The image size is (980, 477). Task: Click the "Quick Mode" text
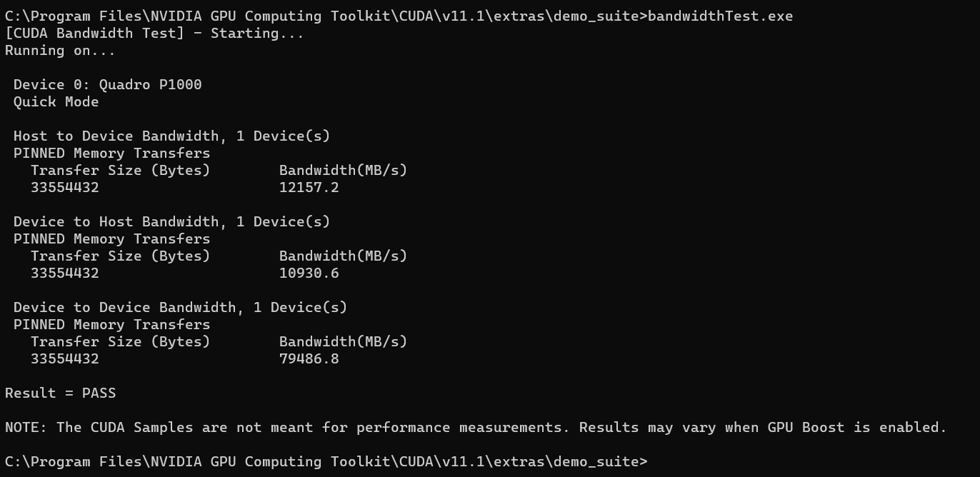point(56,101)
